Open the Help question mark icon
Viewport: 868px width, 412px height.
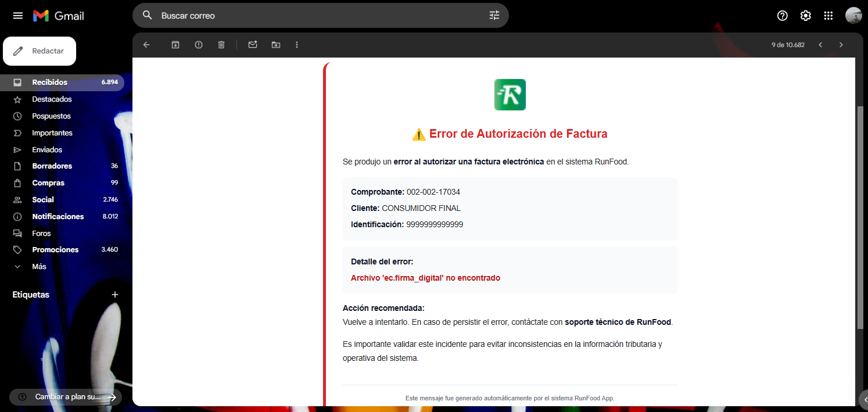pos(783,16)
